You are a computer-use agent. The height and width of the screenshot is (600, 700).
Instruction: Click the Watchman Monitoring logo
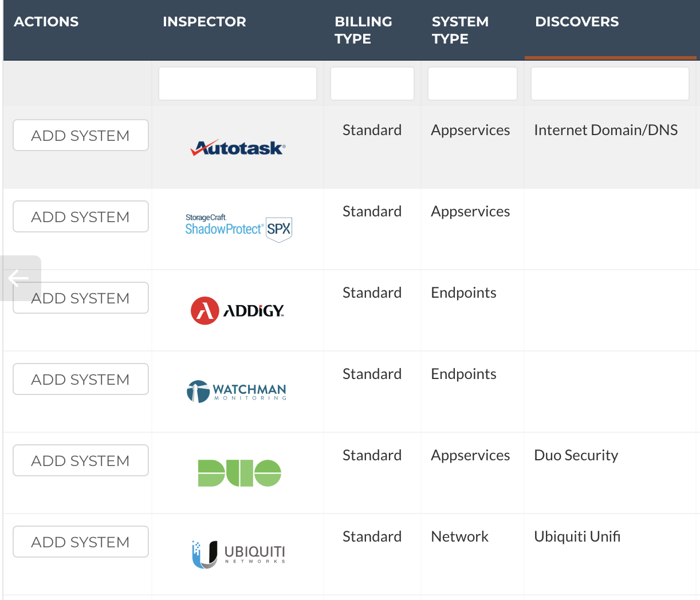coord(237,392)
